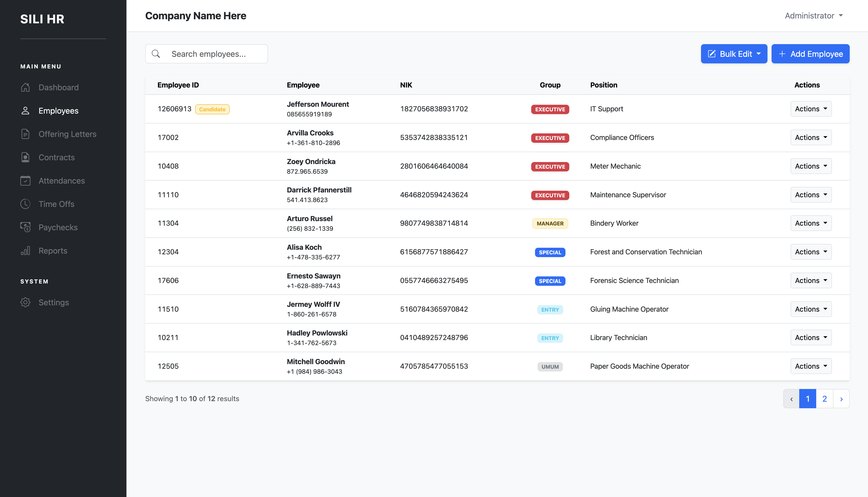
Task: Open the Attendances section
Action: 61,181
